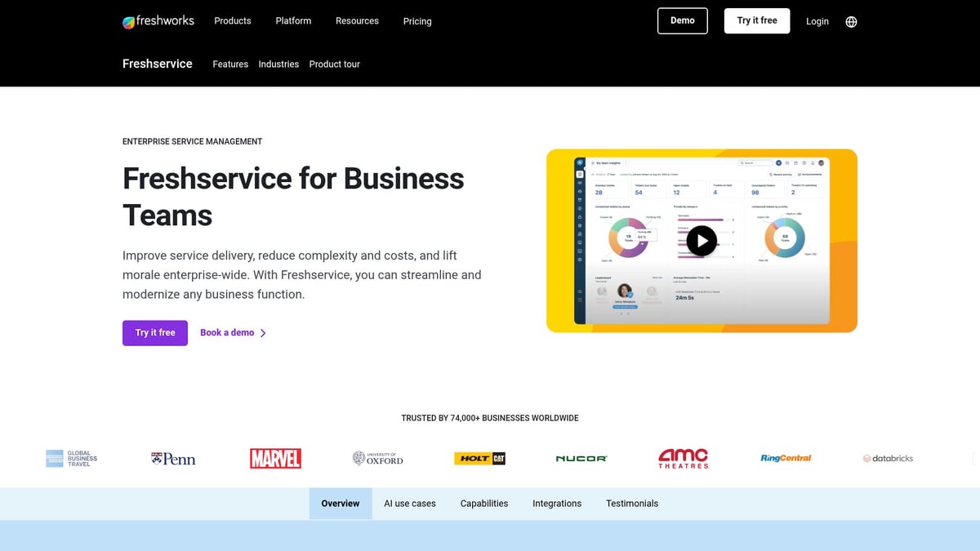Click the Marvel logo
Image resolution: width=980 pixels, height=551 pixels.
(x=275, y=459)
